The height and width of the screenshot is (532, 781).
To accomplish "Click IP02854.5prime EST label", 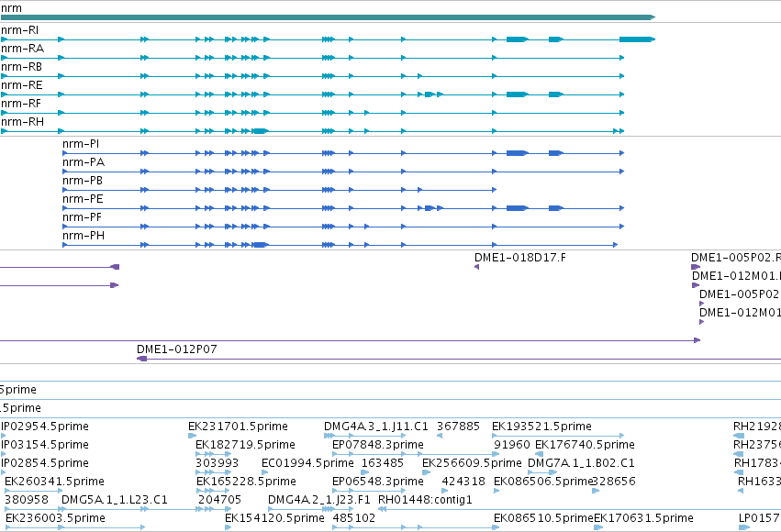I will [45, 463].
